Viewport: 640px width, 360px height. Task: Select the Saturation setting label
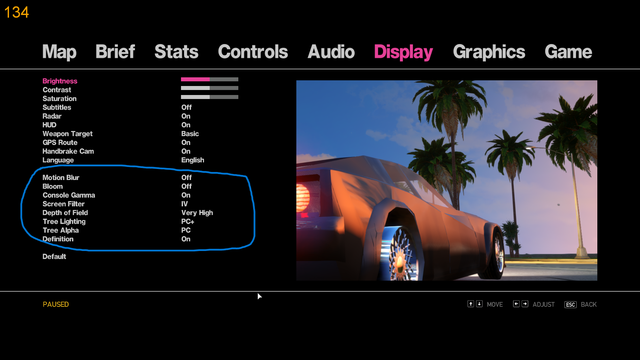59,99
